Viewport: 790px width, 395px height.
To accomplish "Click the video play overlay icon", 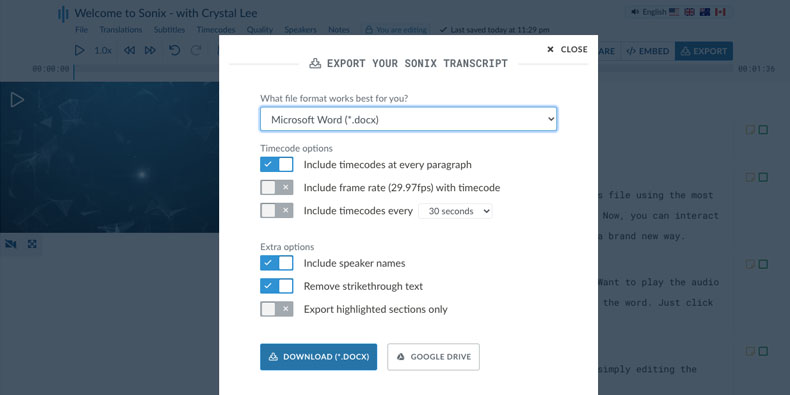I will click(17, 100).
